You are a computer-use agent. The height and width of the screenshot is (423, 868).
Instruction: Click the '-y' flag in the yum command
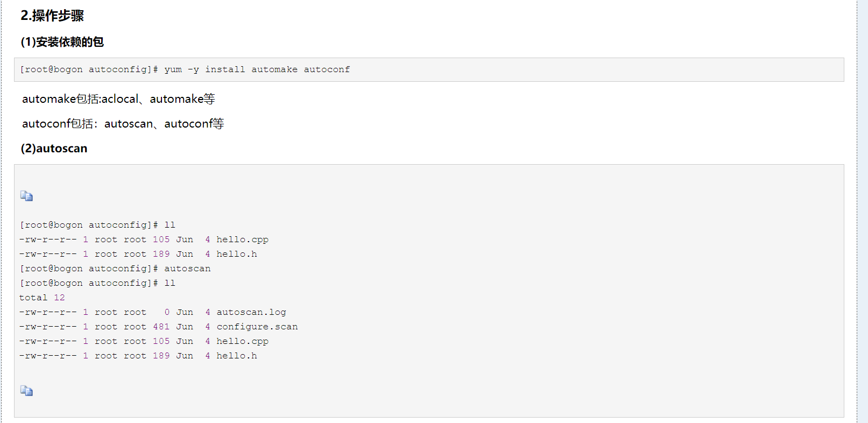(193, 69)
